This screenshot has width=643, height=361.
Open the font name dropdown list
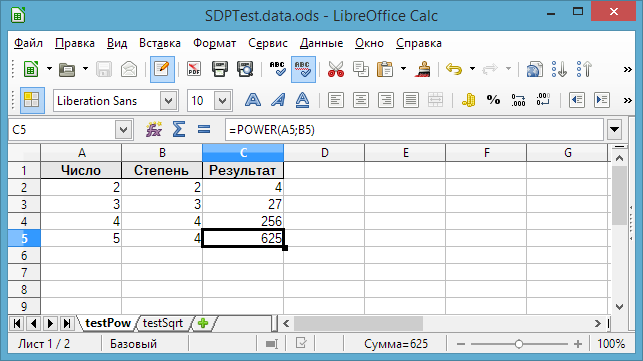point(169,101)
